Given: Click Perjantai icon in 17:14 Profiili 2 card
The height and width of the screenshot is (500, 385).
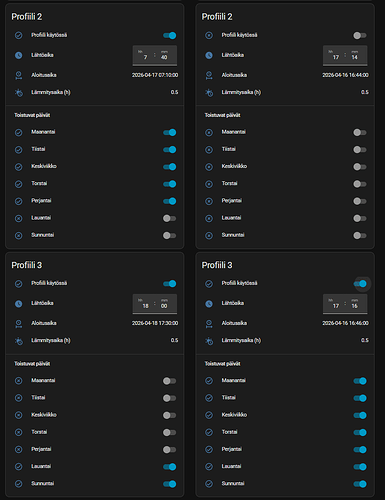Looking at the screenshot, I should pos(209,201).
